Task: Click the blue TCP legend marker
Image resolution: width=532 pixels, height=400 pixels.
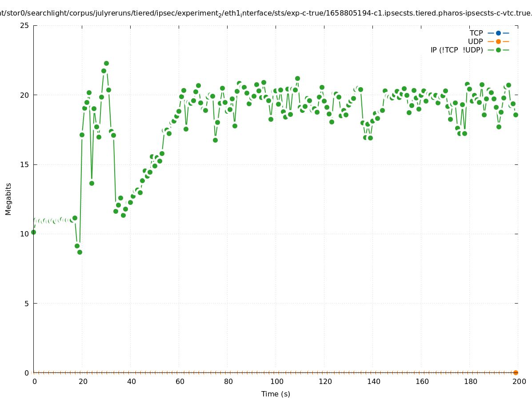Action: [x=498, y=33]
